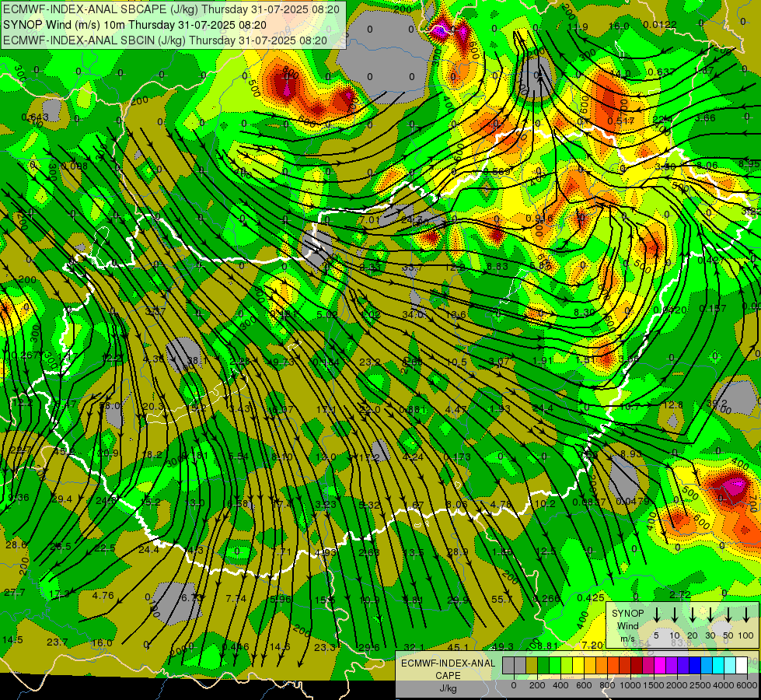Click the 34.0 value in the map center
The image size is (761, 700).
point(414,314)
